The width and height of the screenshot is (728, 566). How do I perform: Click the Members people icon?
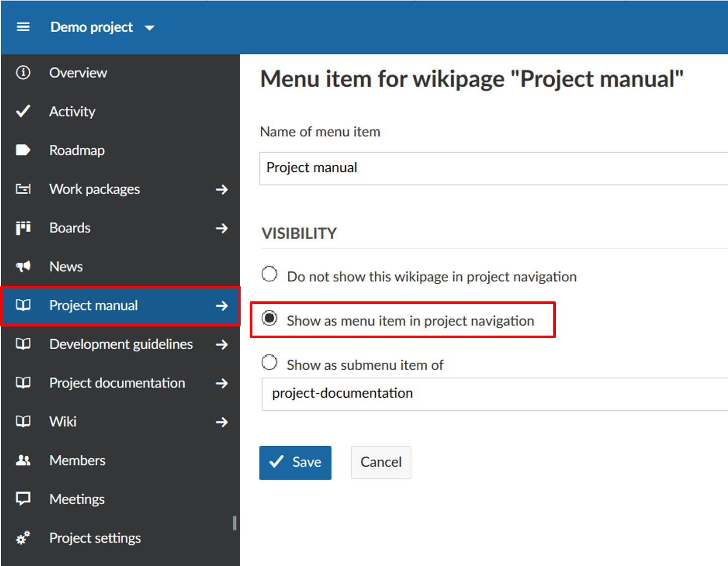point(23,460)
